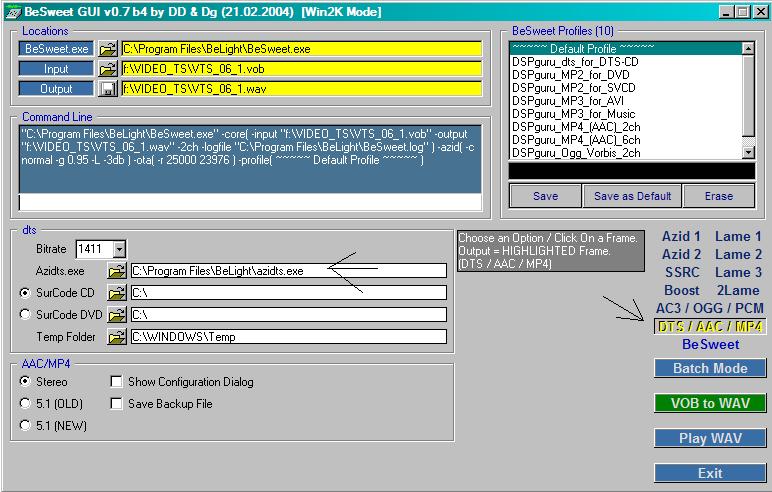Screen dimensions: 772x492
Task: Click the Input label button
Action: 56,69
